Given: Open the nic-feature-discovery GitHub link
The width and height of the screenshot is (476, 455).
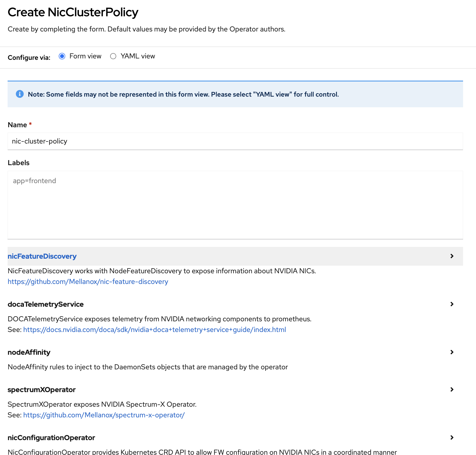Looking at the screenshot, I should coord(88,282).
